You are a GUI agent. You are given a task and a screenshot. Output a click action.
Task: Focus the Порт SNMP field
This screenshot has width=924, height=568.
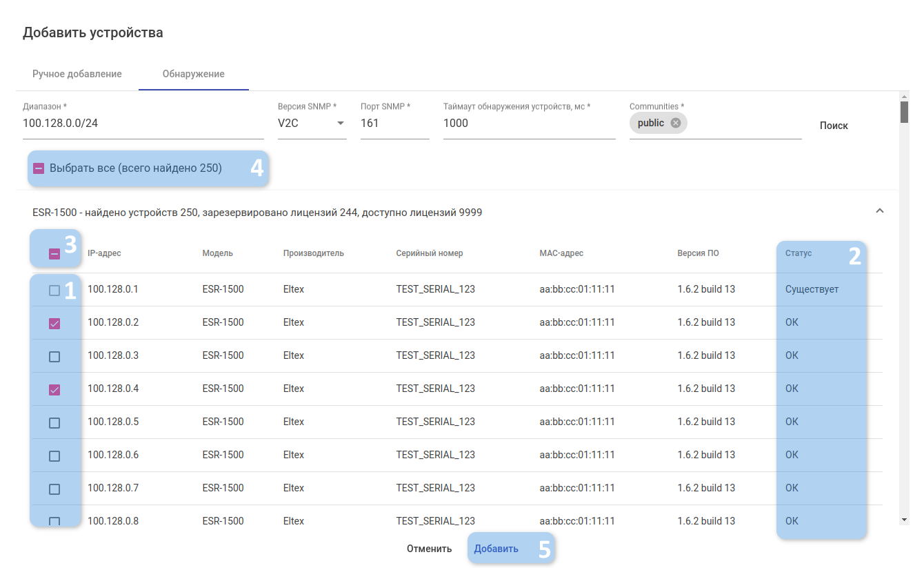pos(394,124)
